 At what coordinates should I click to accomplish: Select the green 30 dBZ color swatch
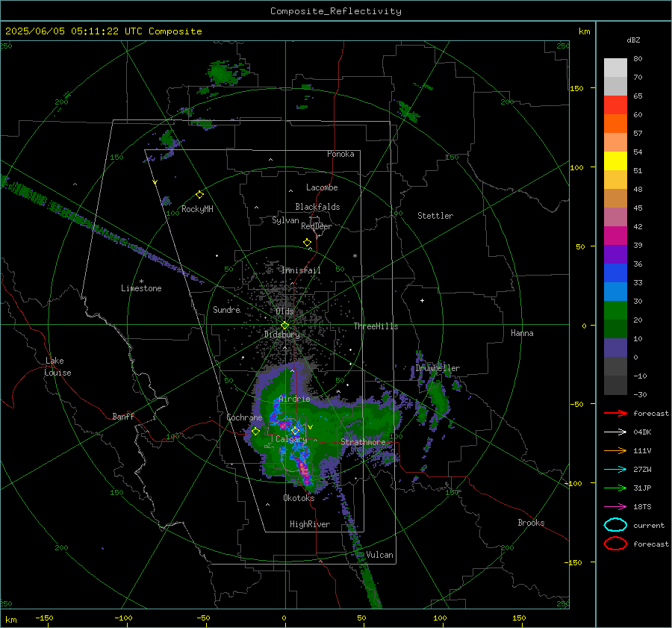click(615, 310)
